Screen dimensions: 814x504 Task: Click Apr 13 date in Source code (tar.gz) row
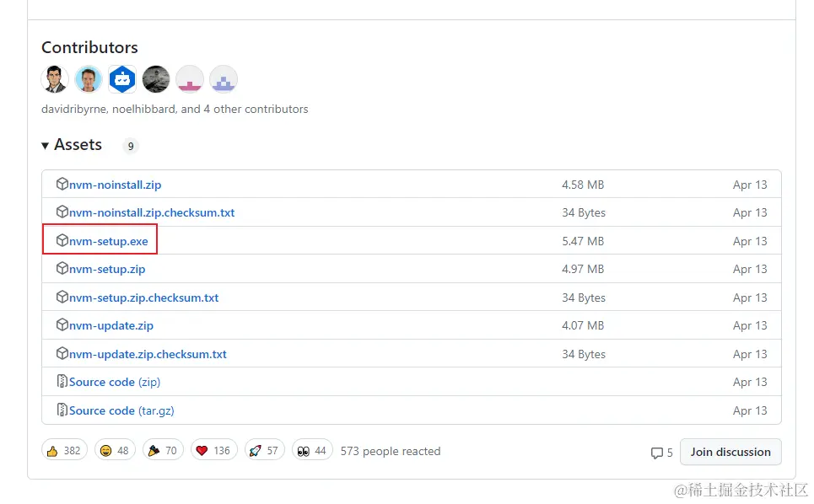click(x=750, y=410)
